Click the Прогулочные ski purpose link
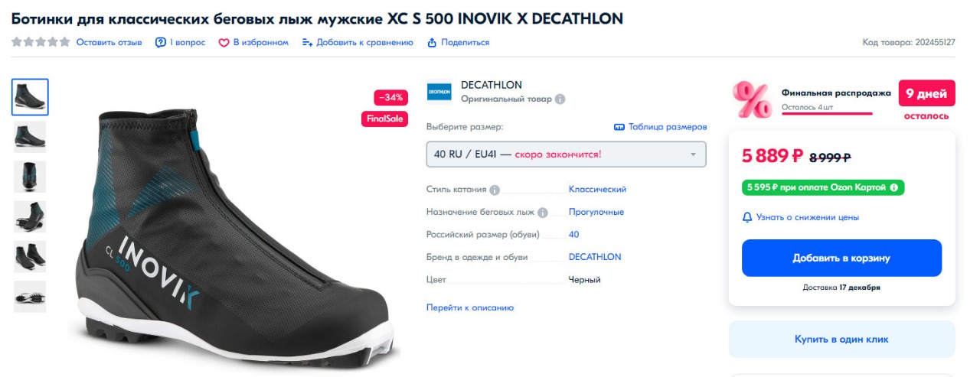Screen dimensions: 980x377 coord(596,212)
